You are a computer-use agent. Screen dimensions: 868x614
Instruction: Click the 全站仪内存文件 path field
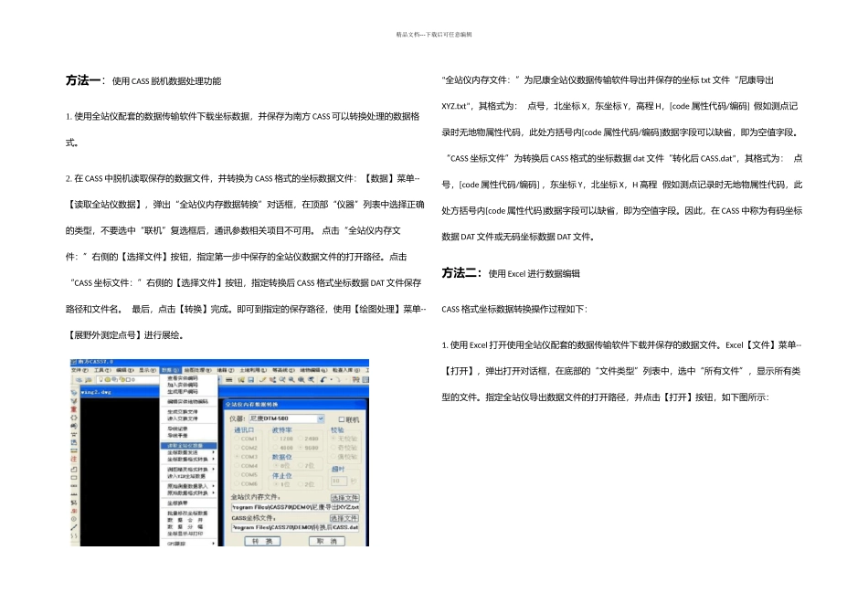tap(295, 507)
